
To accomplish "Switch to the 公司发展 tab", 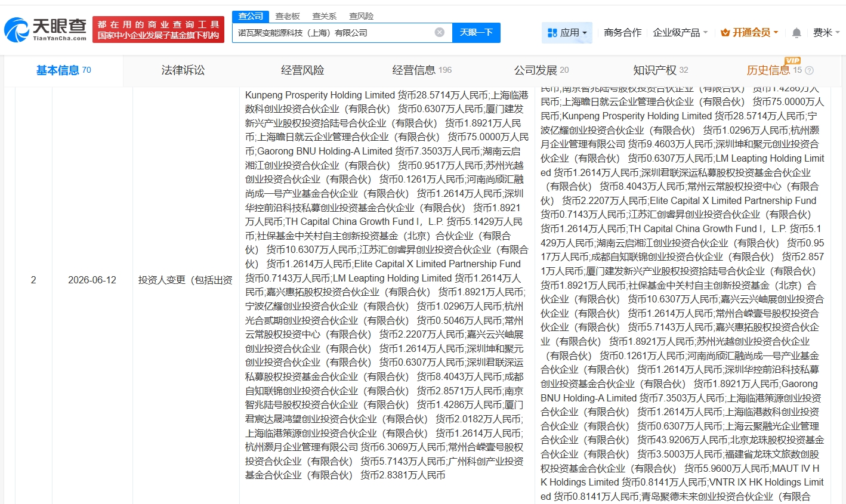I will click(x=541, y=70).
